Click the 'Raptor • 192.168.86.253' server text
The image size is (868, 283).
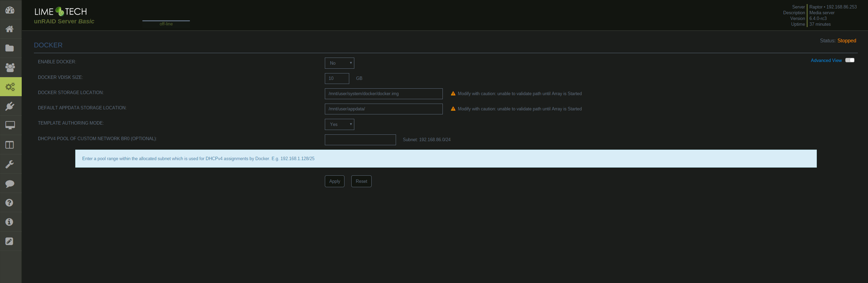833,7
